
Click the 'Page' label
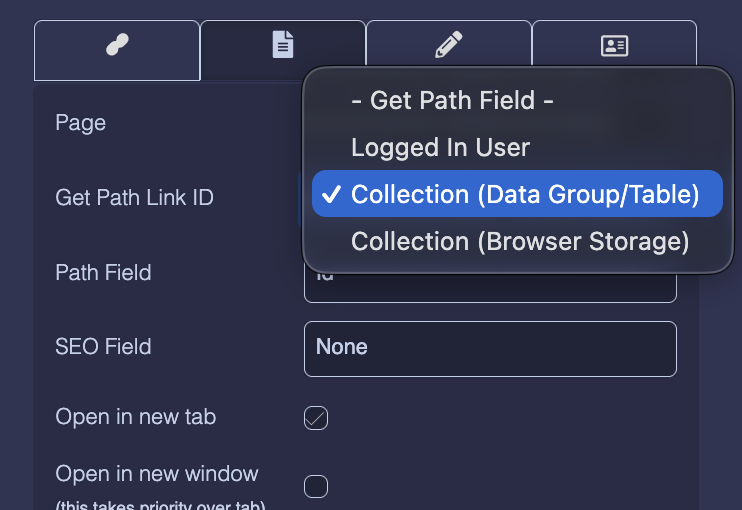(80, 123)
